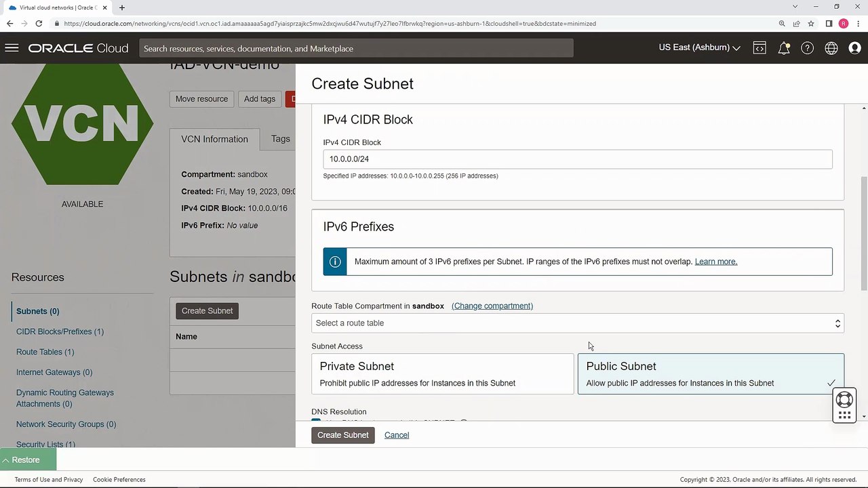Open the Chrome three-dot menu
Image resolution: width=868 pixels, height=488 pixels.
pos(858,23)
